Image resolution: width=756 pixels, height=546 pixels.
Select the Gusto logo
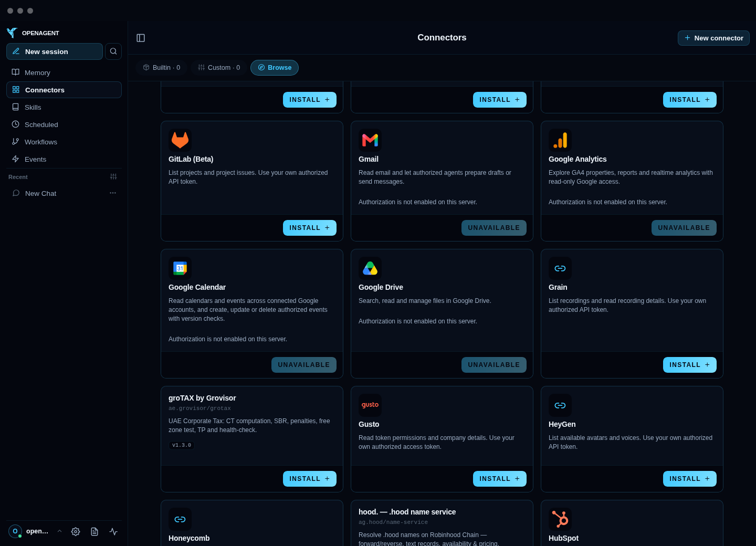click(x=370, y=405)
